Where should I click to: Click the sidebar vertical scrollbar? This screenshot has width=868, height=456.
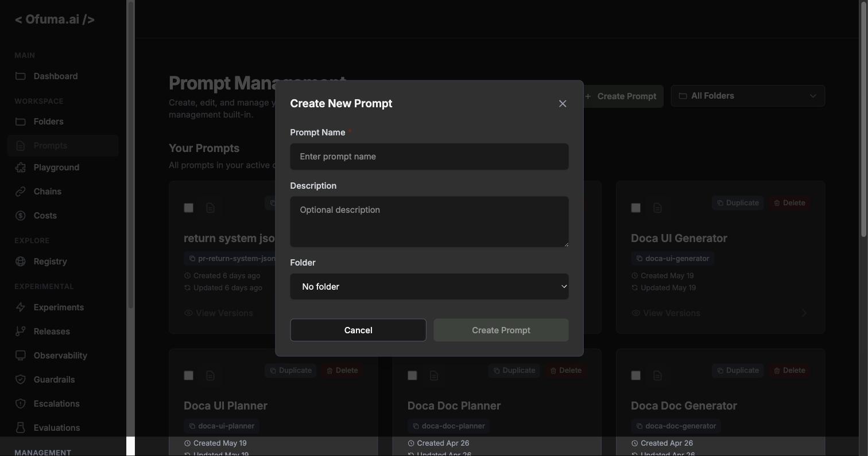point(131,155)
